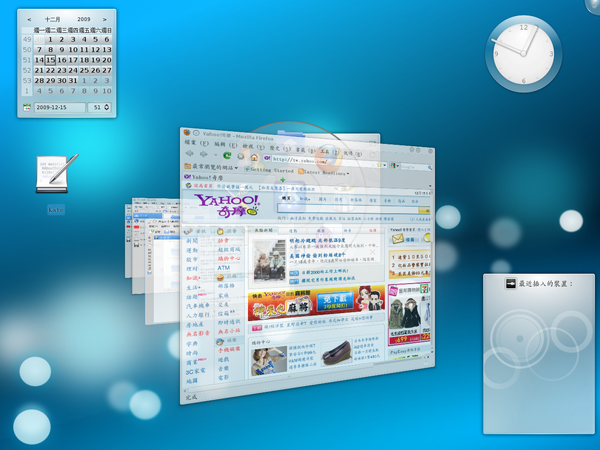Viewport: 600px width, 450px height.
Task: Click the blue download button in mahjong banner
Action: point(335,302)
